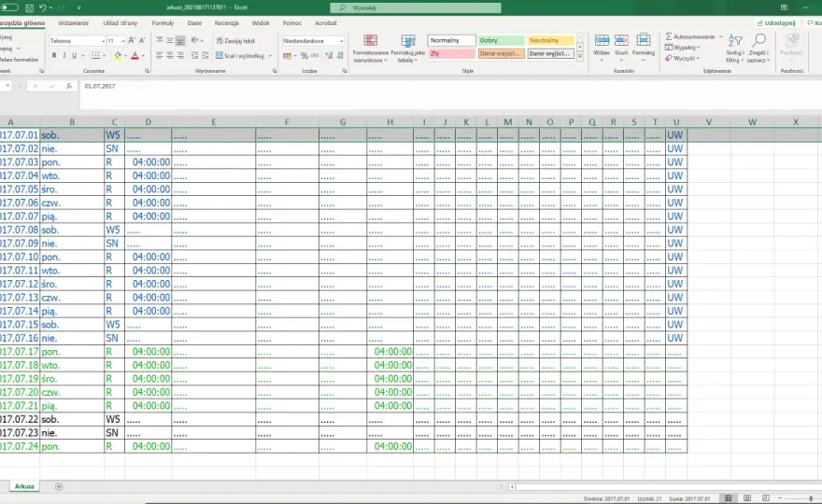Toggle the AutoSave switch in title bar
Image resolution: width=822 pixels, height=504 pixels.
pos(9,7)
